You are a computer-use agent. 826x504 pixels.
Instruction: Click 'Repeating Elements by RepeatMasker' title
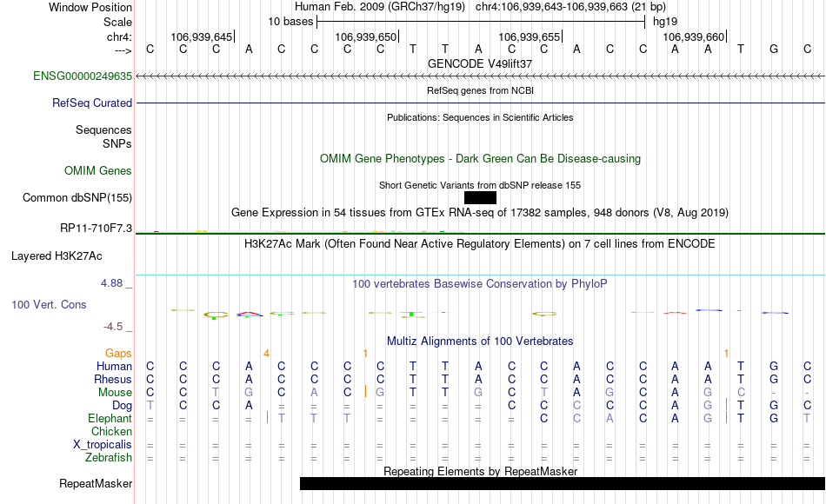(x=481, y=471)
